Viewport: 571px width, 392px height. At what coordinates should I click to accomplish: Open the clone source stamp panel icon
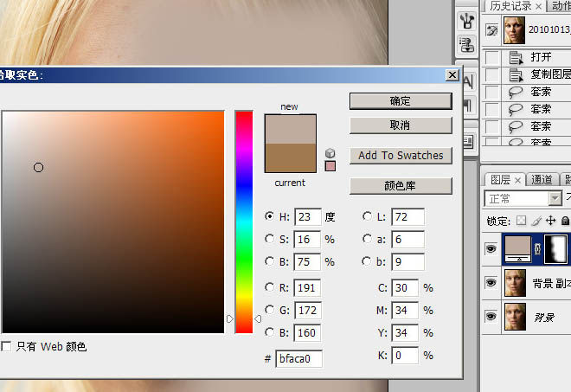click(x=467, y=45)
